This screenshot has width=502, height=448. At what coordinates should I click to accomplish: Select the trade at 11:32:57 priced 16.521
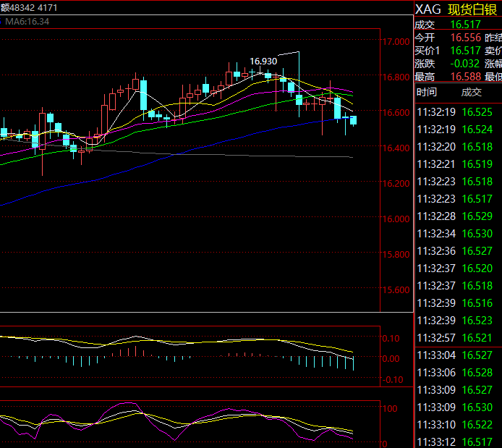click(459, 338)
